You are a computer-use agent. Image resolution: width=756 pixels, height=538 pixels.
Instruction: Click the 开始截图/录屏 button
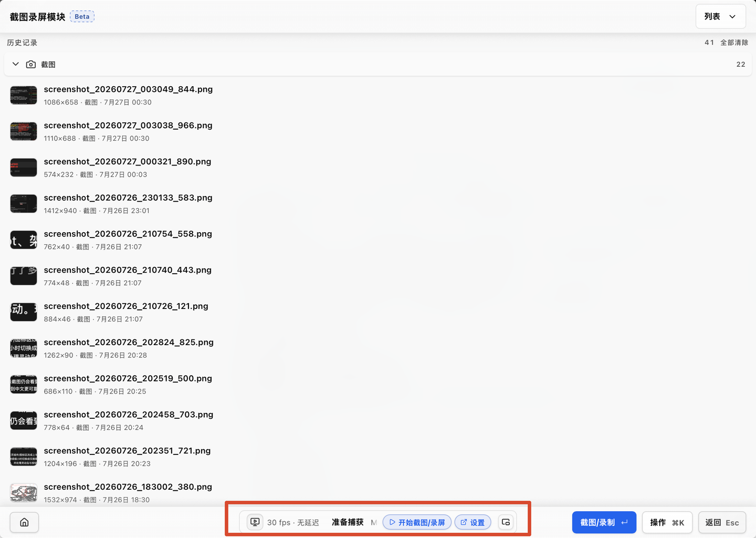pos(417,522)
